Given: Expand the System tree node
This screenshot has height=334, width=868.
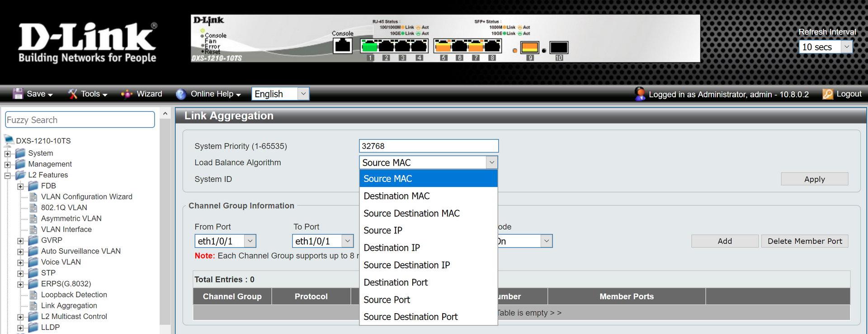Looking at the screenshot, I should (x=7, y=154).
